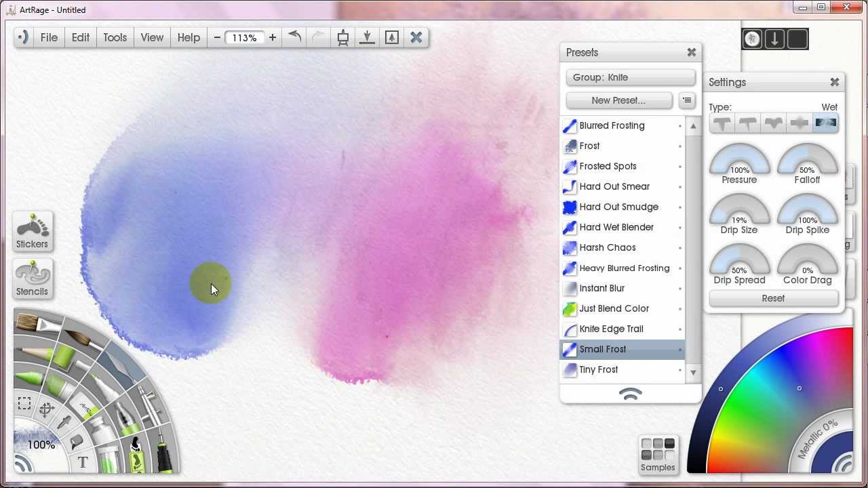The width and height of the screenshot is (868, 488).
Task: Click the New Preset button
Action: [x=618, y=100]
